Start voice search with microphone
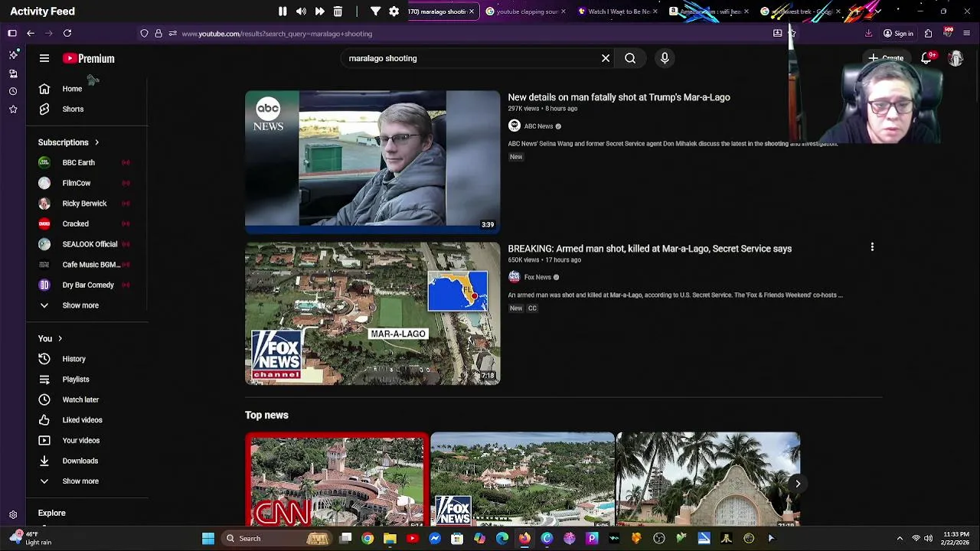This screenshot has height=551, width=980. 665,58
